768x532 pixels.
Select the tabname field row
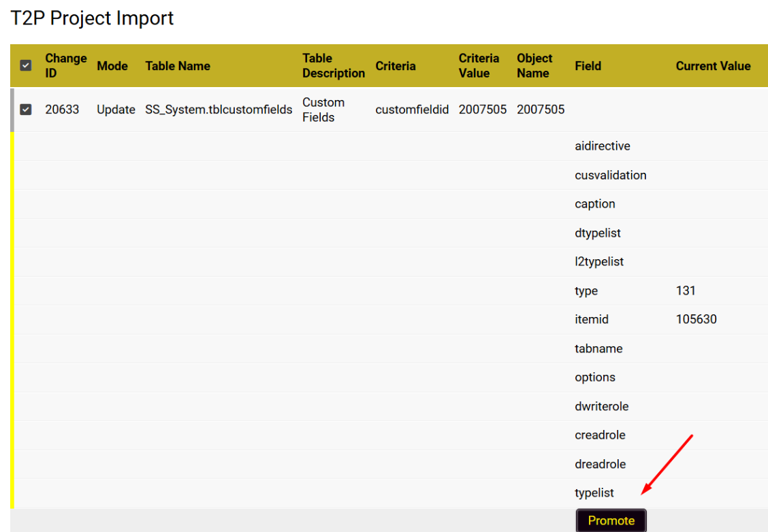click(x=391, y=348)
